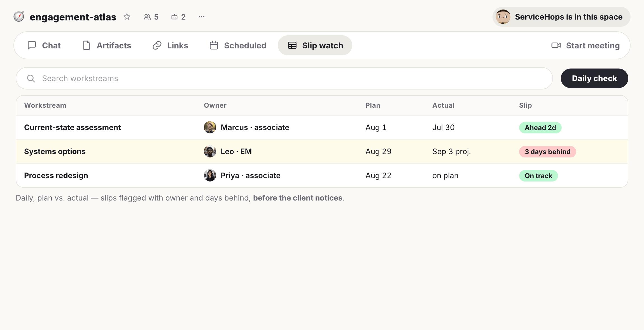Image resolution: width=644 pixels, height=330 pixels.
Task: Open the 2 bots indicator
Action: tap(178, 17)
